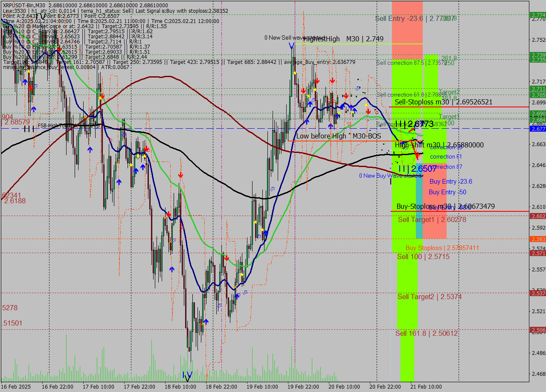Click the Sell Target2 2.5374 label
The image size is (546, 392).
click(430, 297)
